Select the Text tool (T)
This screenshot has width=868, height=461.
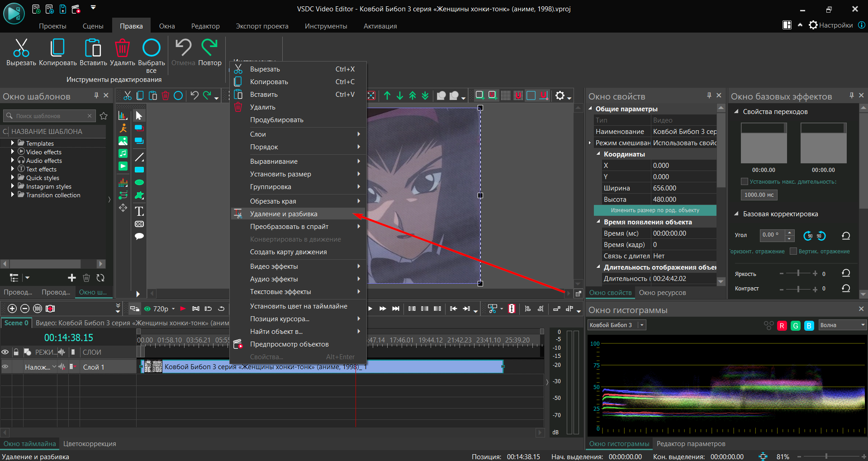(x=139, y=211)
